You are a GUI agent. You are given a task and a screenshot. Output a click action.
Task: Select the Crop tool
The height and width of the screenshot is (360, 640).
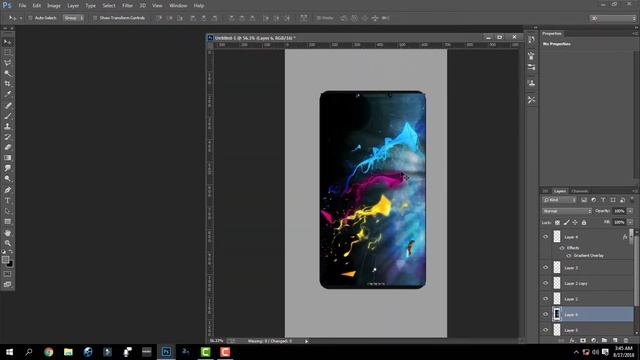click(x=7, y=84)
